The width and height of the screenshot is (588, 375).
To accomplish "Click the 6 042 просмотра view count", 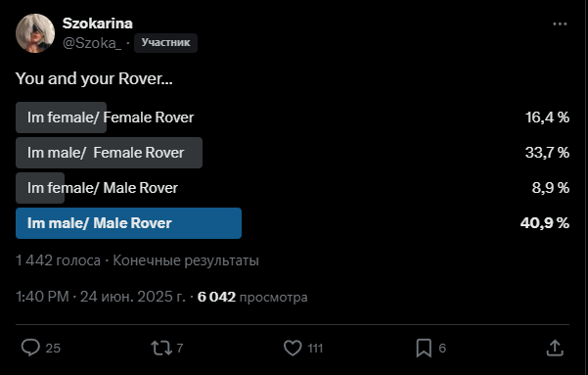I will tap(252, 297).
